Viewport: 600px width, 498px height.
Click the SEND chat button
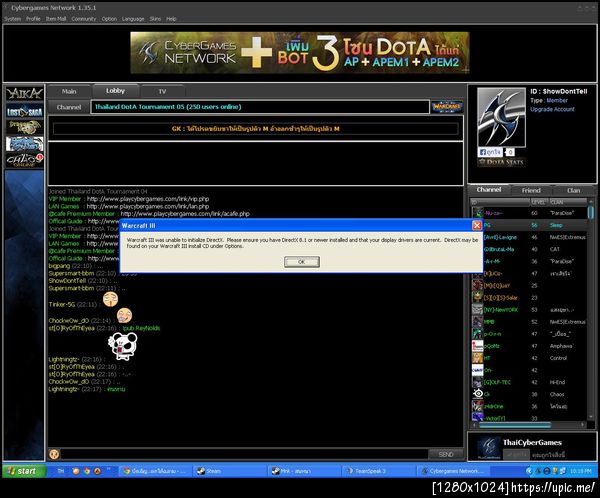(446, 454)
